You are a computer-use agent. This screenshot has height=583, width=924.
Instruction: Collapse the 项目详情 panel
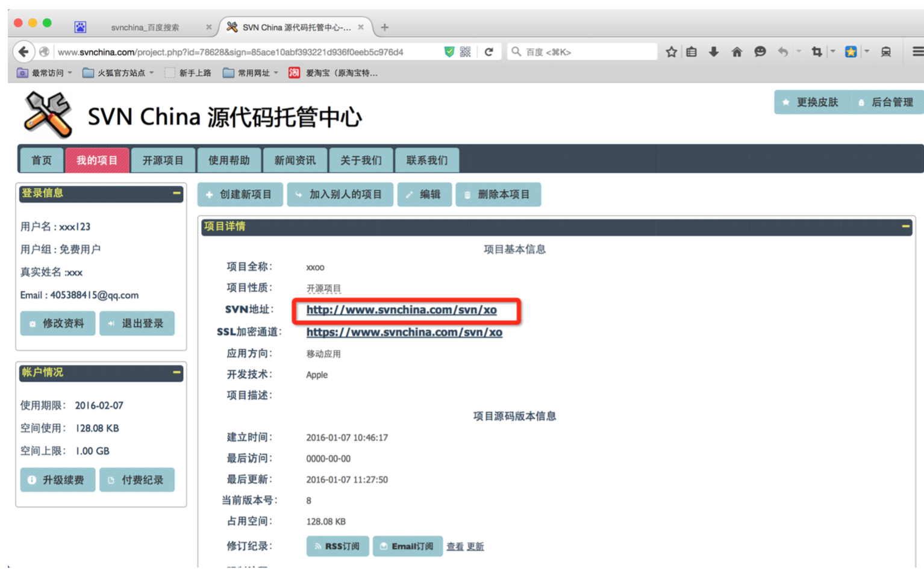pos(905,226)
